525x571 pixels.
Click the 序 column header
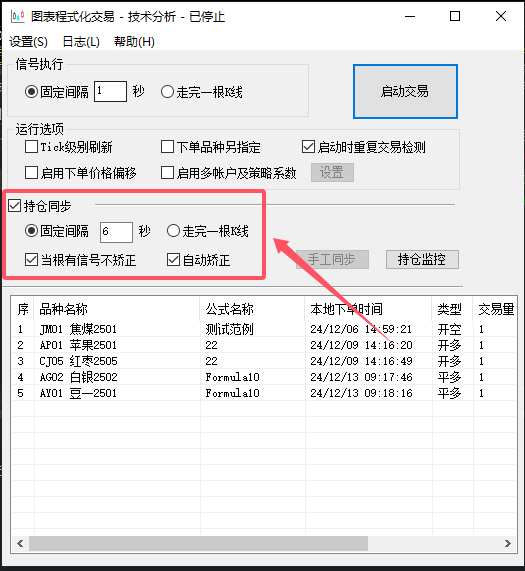23,309
